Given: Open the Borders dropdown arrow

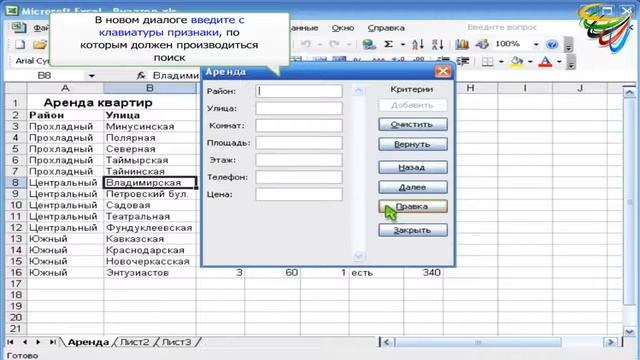Looking at the screenshot, I should pyautogui.click(x=501, y=62).
